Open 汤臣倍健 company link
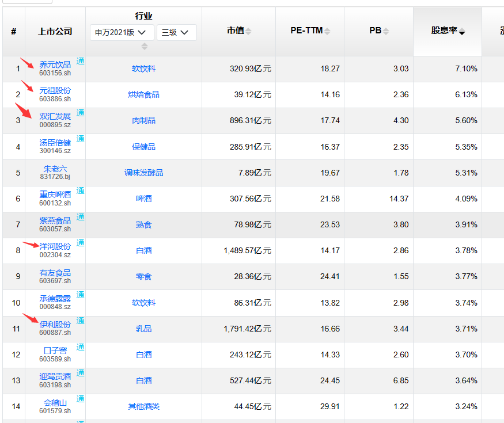 coord(55,143)
